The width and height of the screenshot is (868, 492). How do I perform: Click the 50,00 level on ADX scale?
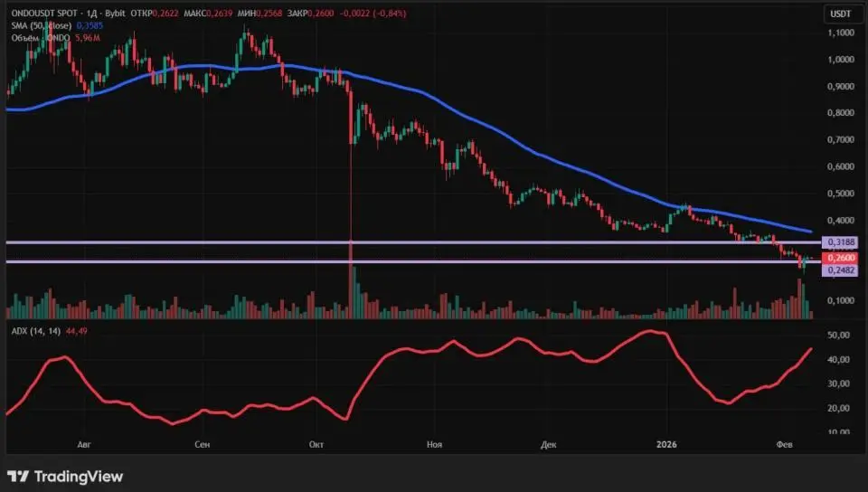839,336
